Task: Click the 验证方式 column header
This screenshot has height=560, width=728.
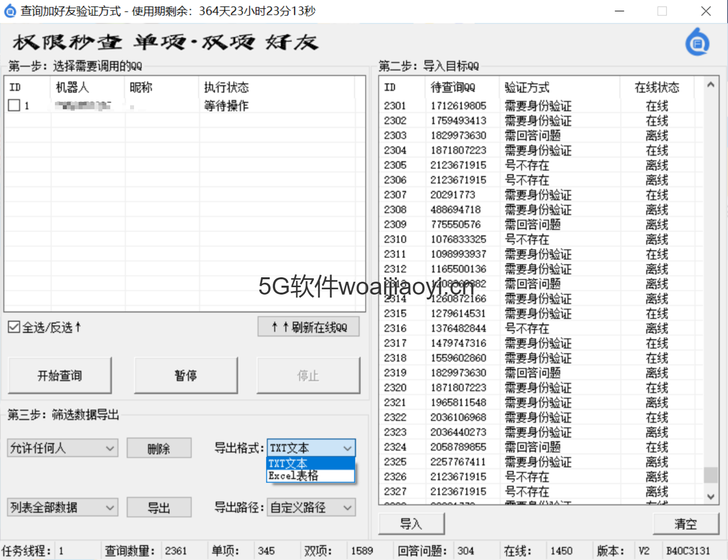Action: [559, 87]
